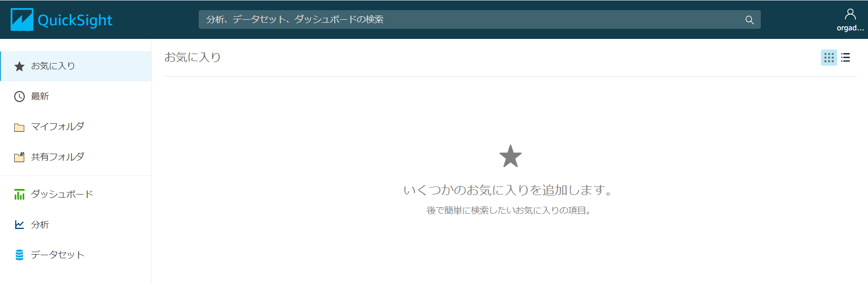Open 分析 in the sidebar
868x284 pixels.
[x=76, y=225]
